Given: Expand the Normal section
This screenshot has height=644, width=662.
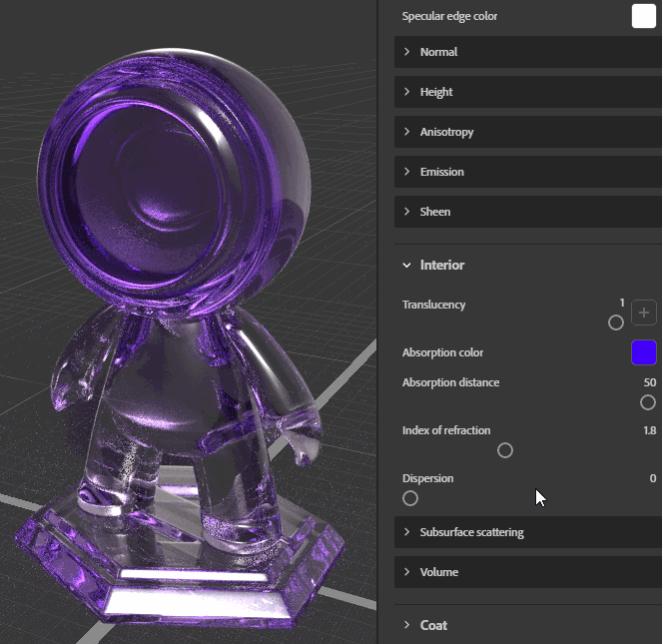Looking at the screenshot, I should pyautogui.click(x=528, y=52).
